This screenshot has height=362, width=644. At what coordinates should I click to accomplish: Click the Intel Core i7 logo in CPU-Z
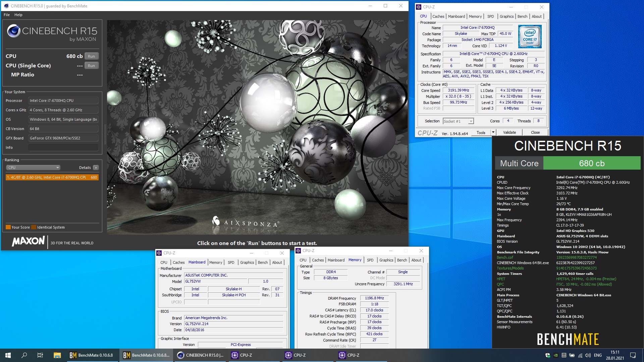tap(530, 36)
